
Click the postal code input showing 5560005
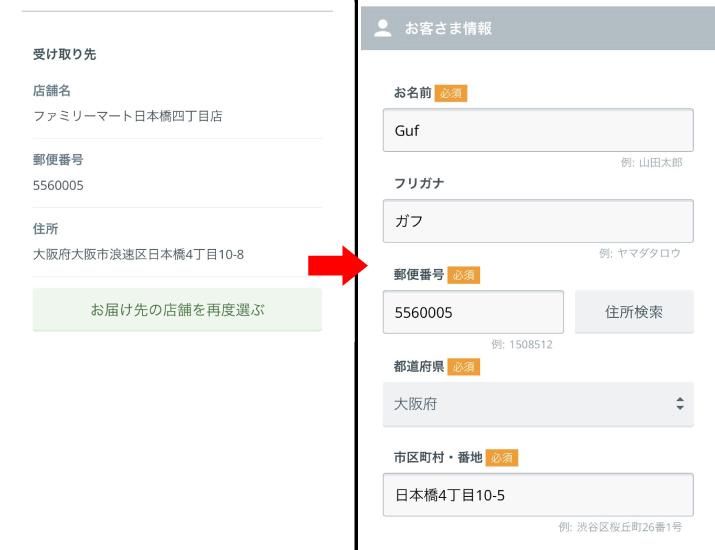click(x=473, y=312)
